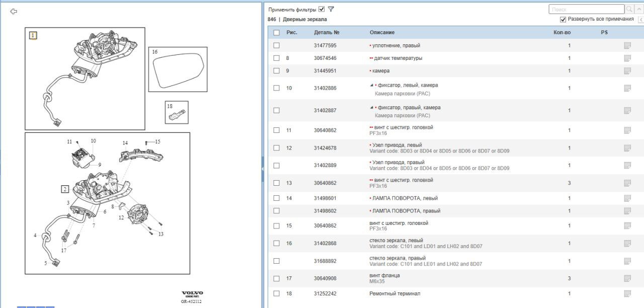Image resolution: width=644 pixels, height=308 pixels.
Task: Click the Описание column header
Action: [x=382, y=33]
